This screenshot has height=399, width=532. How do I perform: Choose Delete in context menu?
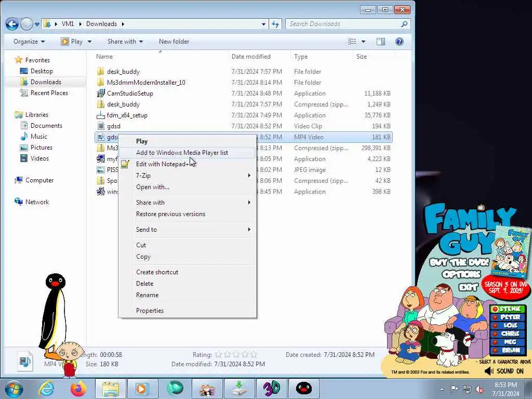click(187, 284)
